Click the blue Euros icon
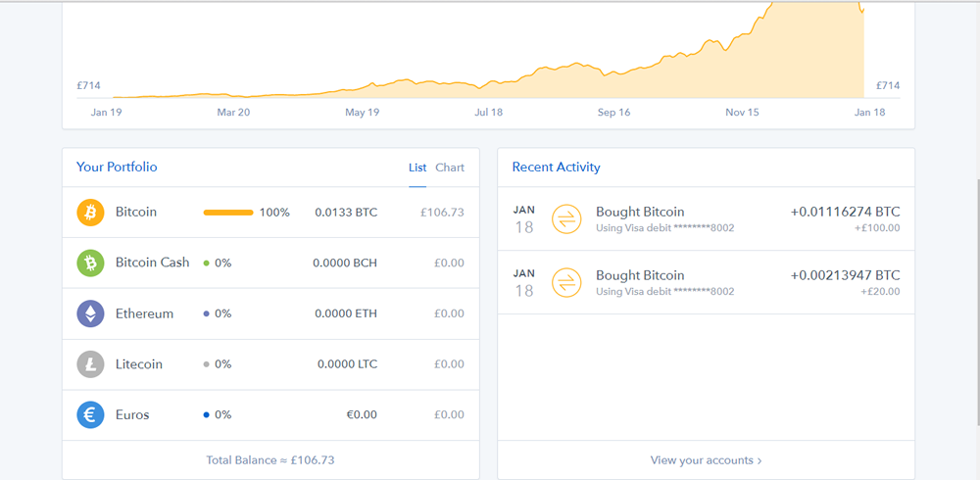 [x=90, y=415]
